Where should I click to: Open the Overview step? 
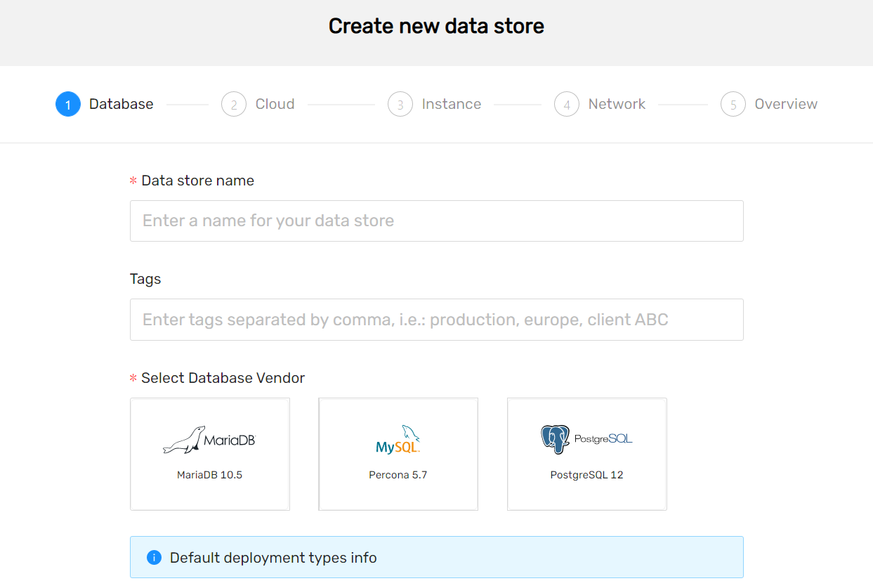[x=786, y=103]
